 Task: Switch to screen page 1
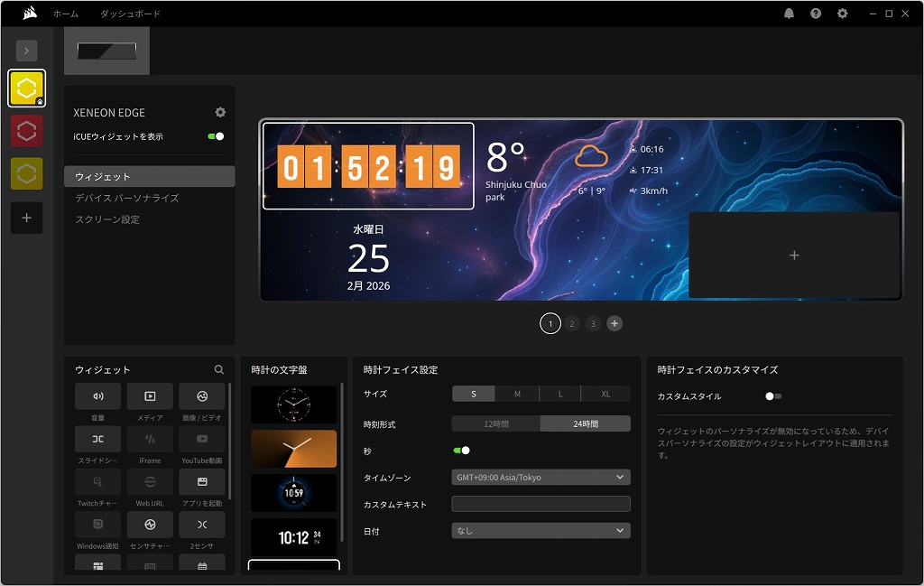click(x=550, y=323)
